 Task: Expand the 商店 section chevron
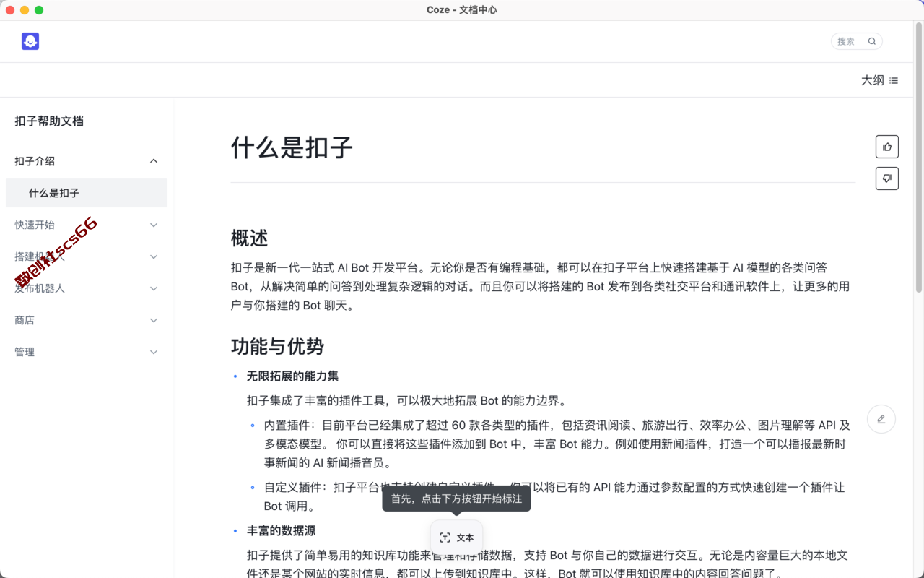(x=154, y=320)
